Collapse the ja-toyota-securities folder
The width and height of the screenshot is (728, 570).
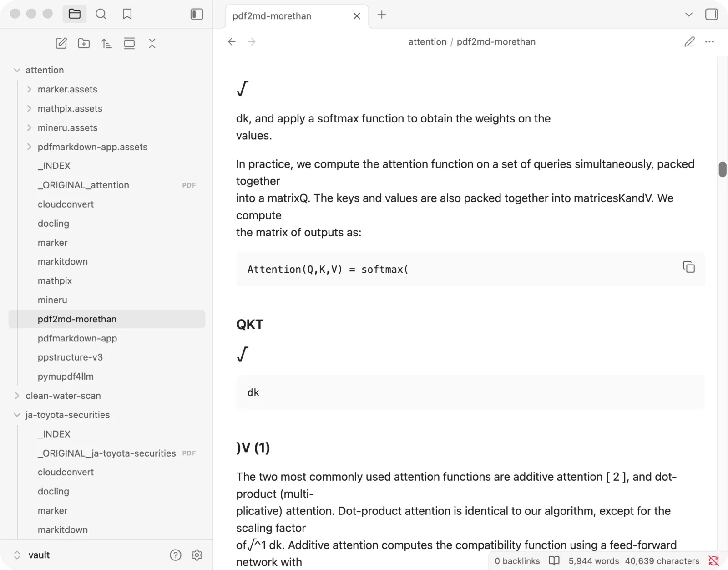pyautogui.click(x=17, y=415)
